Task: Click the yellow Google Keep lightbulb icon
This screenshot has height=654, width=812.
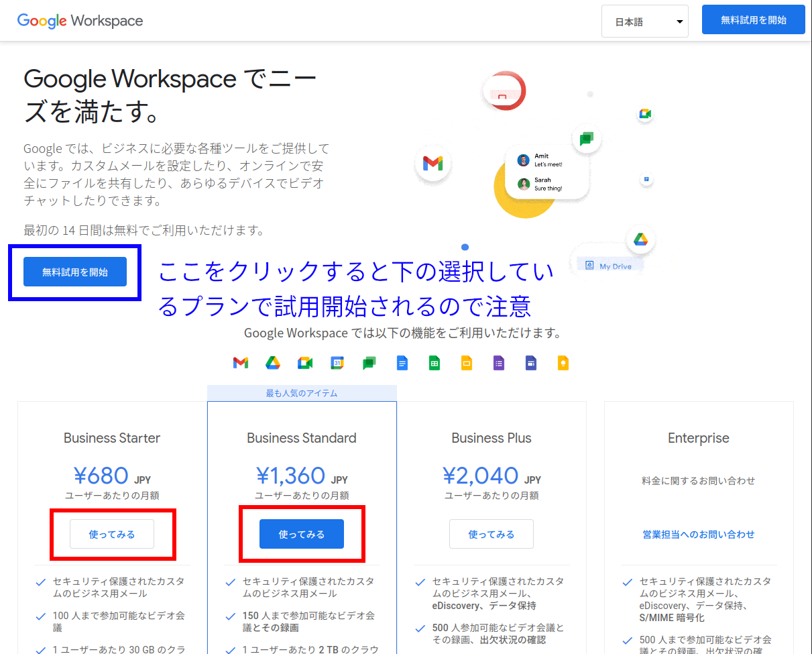Action: coord(563,363)
